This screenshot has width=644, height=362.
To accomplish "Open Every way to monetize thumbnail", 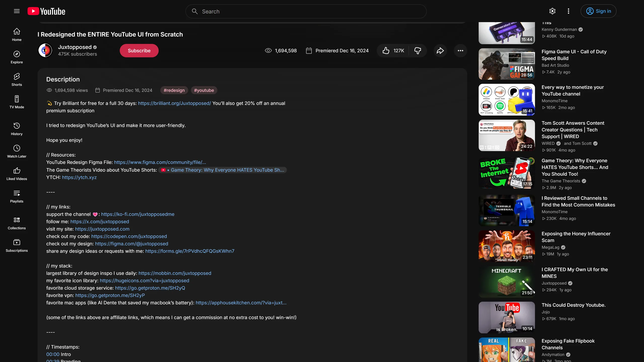I will point(507,100).
